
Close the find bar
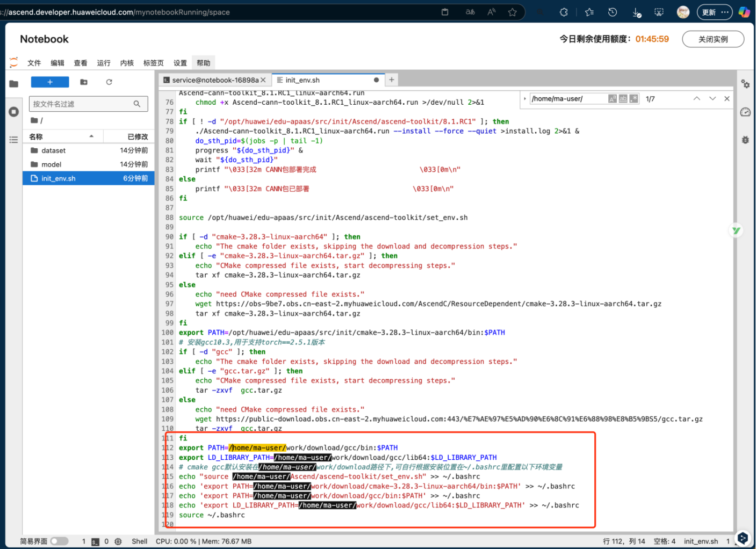(x=727, y=98)
